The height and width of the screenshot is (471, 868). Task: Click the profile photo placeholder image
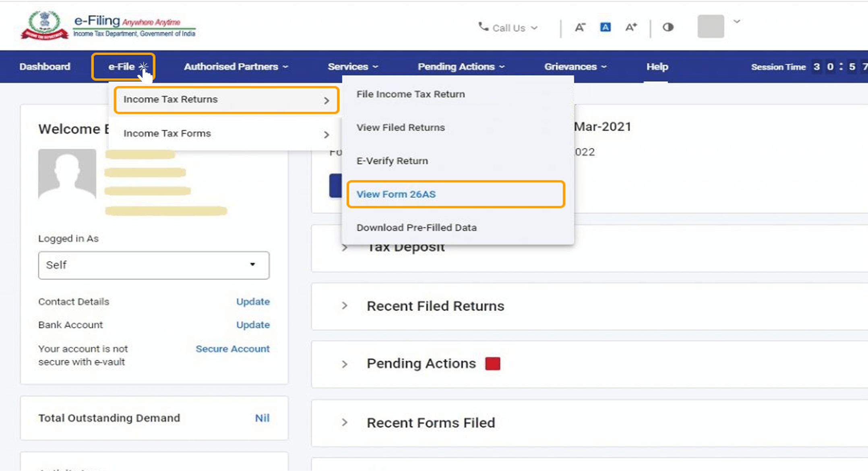coord(67,174)
